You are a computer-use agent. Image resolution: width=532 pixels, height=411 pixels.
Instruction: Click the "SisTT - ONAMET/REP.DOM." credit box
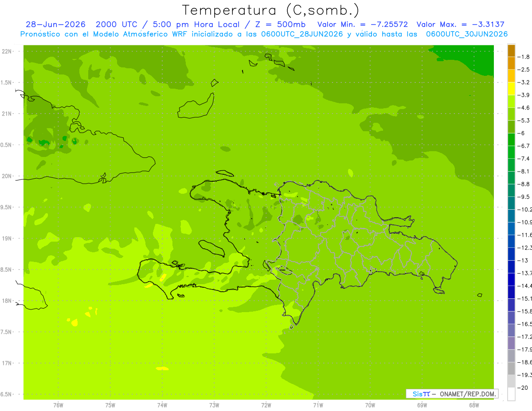coord(452,394)
